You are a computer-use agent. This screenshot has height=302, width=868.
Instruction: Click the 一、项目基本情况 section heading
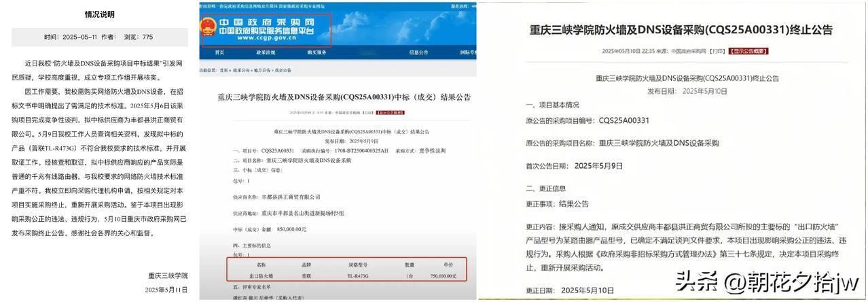(x=552, y=105)
